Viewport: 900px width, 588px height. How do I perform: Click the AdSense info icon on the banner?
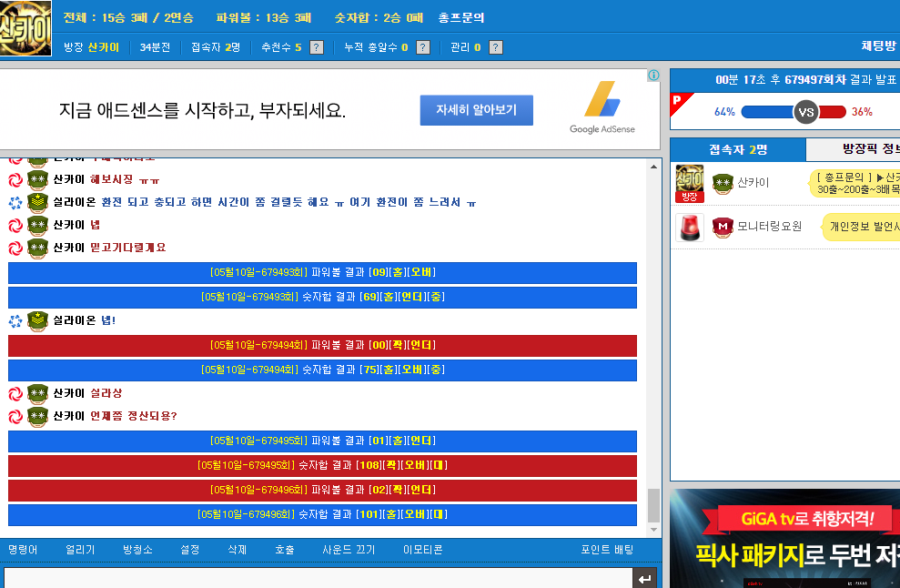pos(653,76)
